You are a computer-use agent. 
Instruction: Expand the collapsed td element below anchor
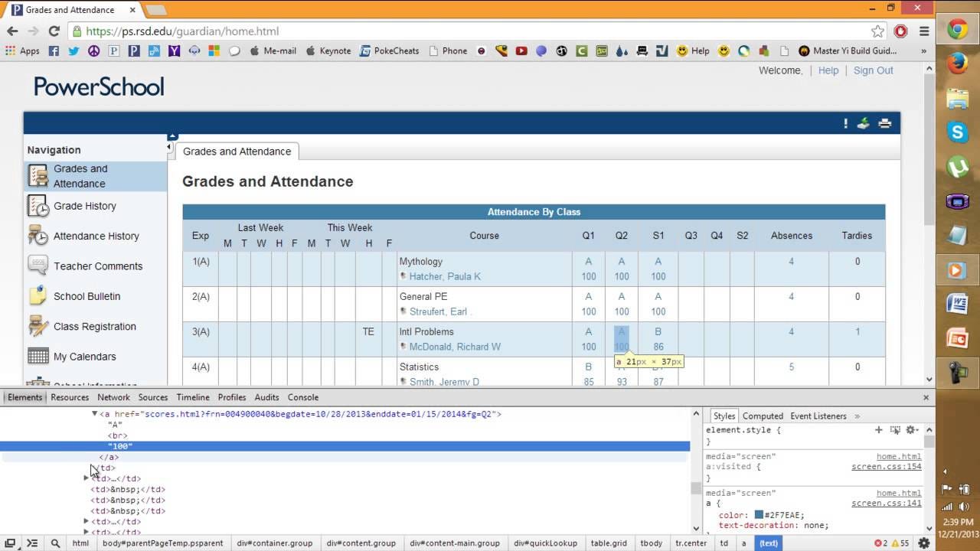tap(87, 478)
